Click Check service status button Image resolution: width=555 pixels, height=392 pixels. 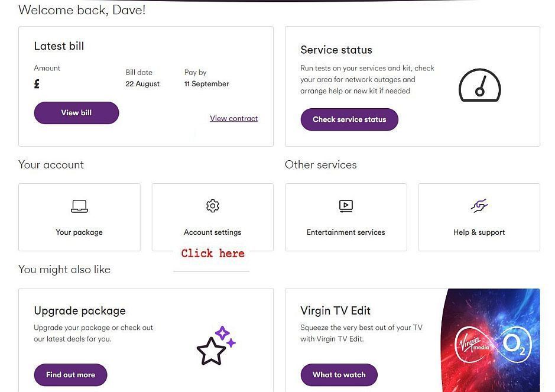349,119
